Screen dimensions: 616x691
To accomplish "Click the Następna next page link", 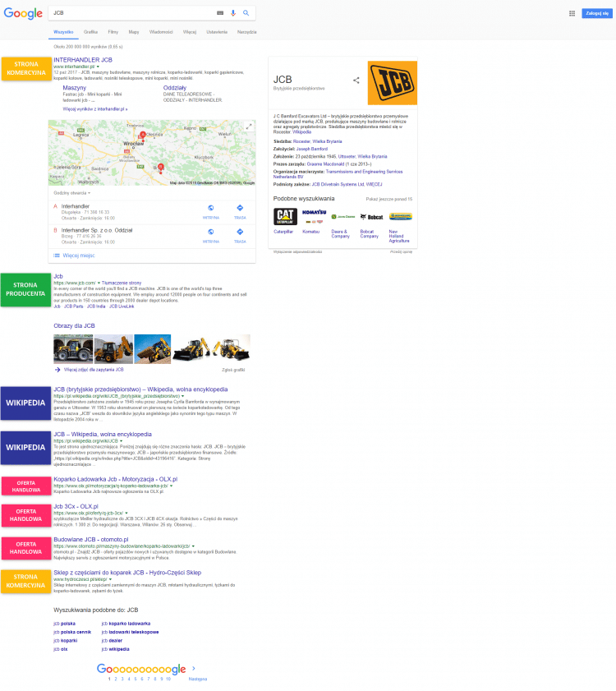I will [198, 679].
